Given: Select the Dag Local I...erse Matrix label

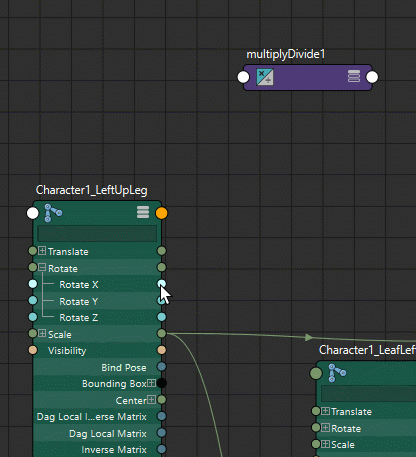Looking at the screenshot, I should click(92, 417).
